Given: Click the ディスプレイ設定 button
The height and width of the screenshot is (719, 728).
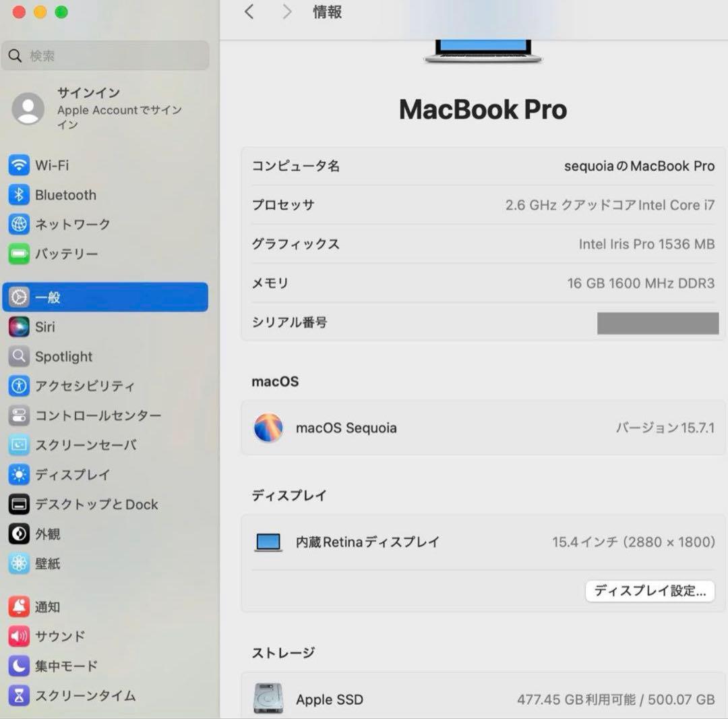Looking at the screenshot, I should (649, 591).
